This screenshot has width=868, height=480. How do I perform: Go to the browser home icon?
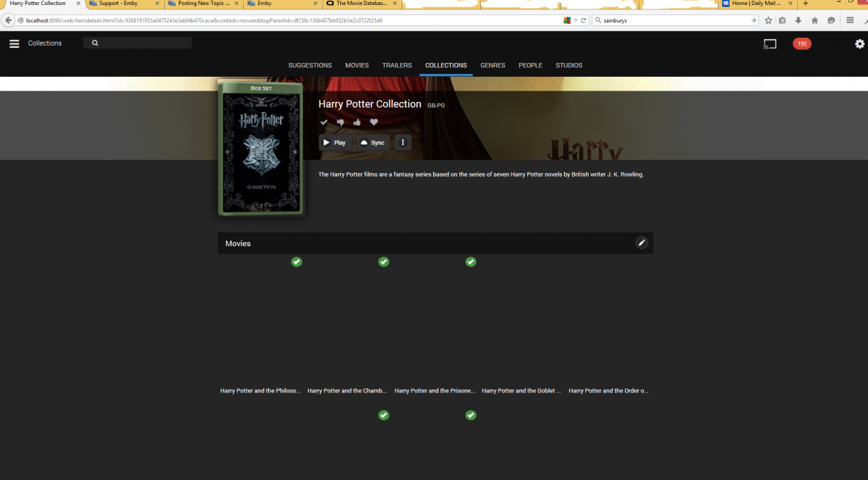(815, 20)
